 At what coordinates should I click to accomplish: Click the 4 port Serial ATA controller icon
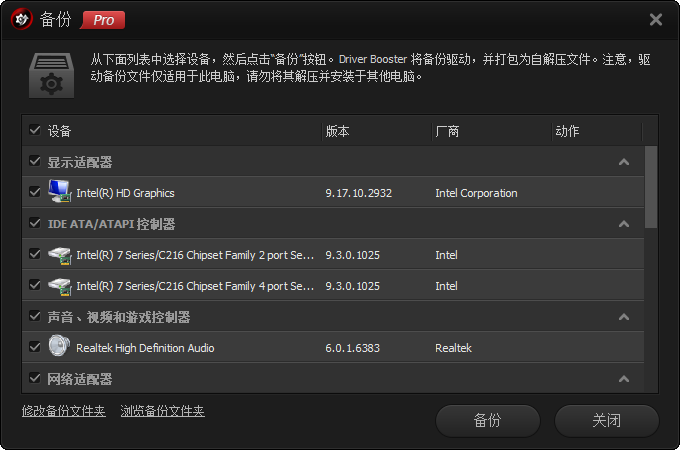tap(59, 286)
